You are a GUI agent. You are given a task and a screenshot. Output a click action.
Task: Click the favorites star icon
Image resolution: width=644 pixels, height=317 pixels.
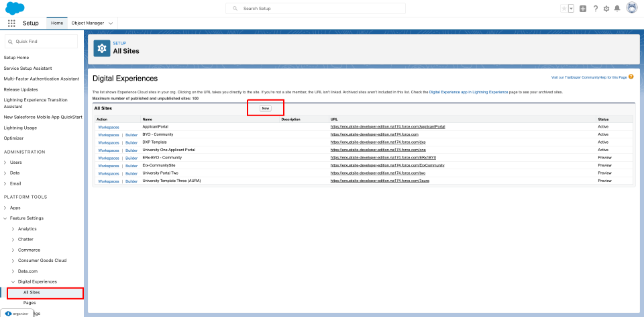click(564, 8)
